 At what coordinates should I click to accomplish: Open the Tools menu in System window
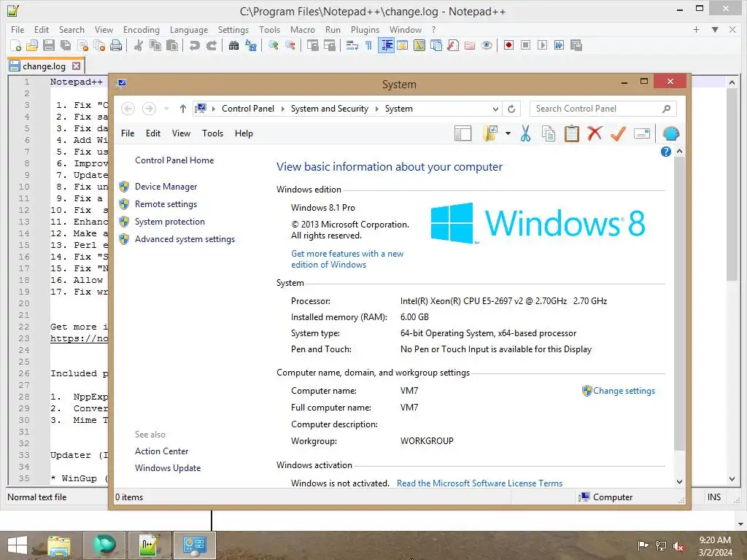pos(212,133)
